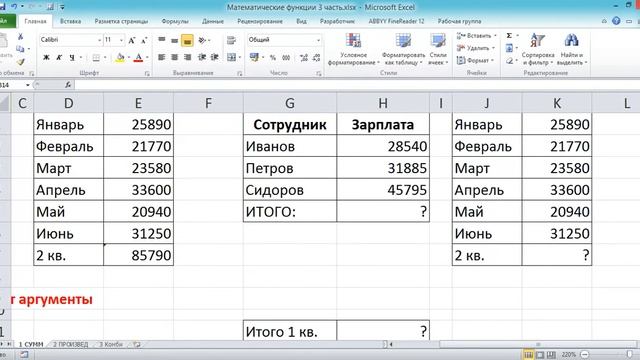The image size is (640, 360).
Task: Apply percent style format
Action: [273, 58]
